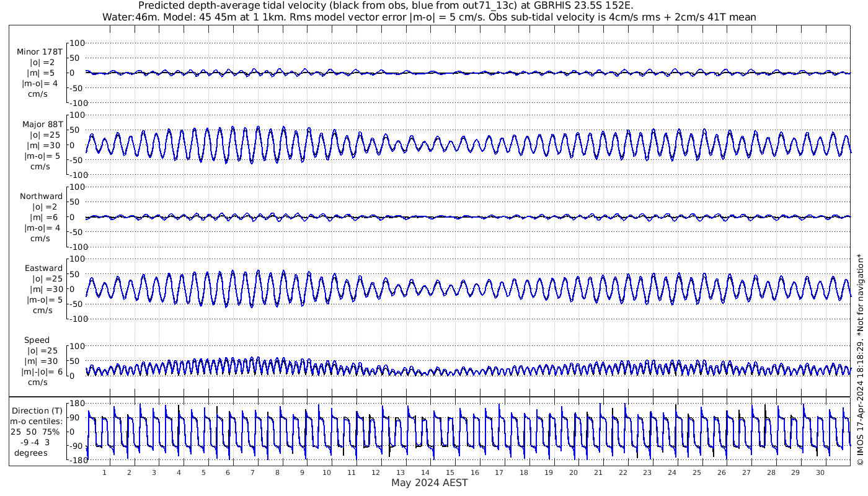This screenshot has width=868, height=496.
Task: Click date tick '8' on the x-axis
Action: pyautogui.click(x=277, y=472)
